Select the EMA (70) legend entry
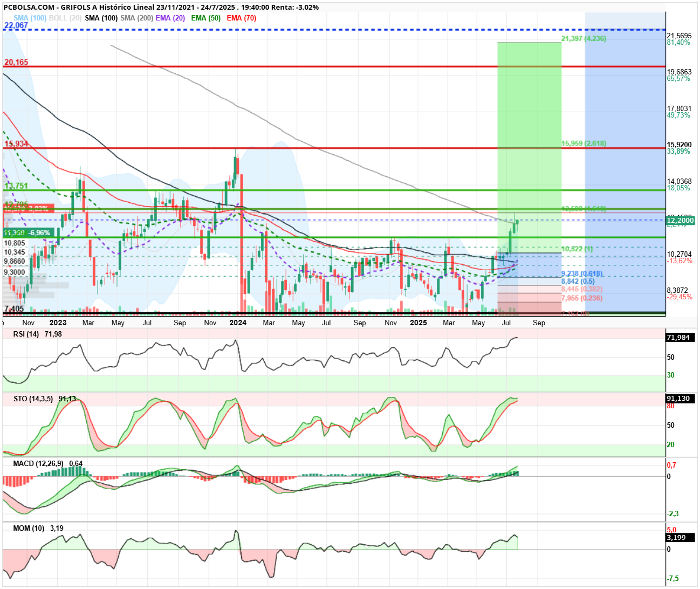The width and height of the screenshot is (700, 589). [242, 18]
